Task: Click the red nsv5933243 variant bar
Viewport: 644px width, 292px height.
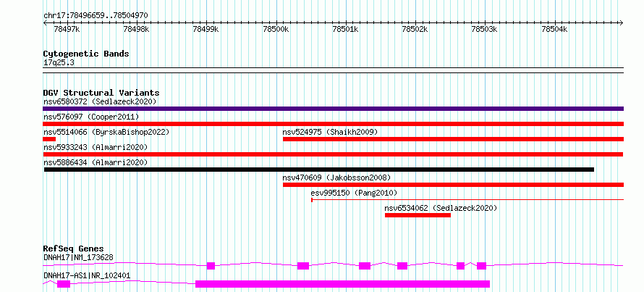Action: coord(333,154)
